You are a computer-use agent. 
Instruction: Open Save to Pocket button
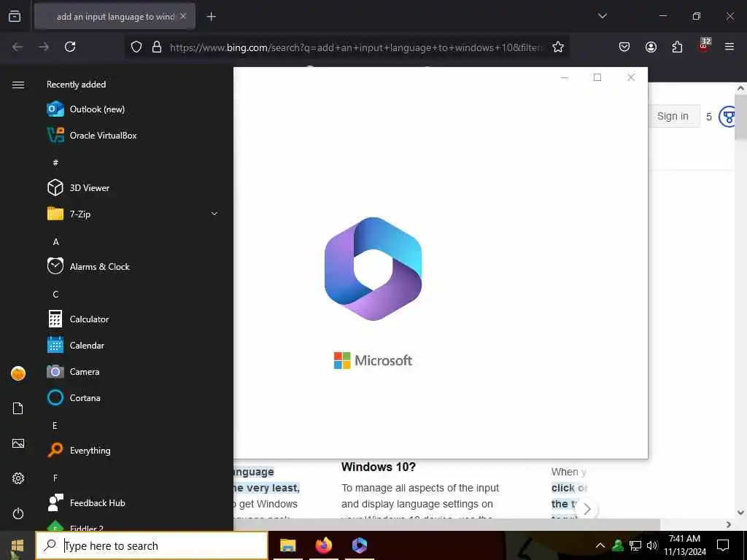(x=624, y=47)
